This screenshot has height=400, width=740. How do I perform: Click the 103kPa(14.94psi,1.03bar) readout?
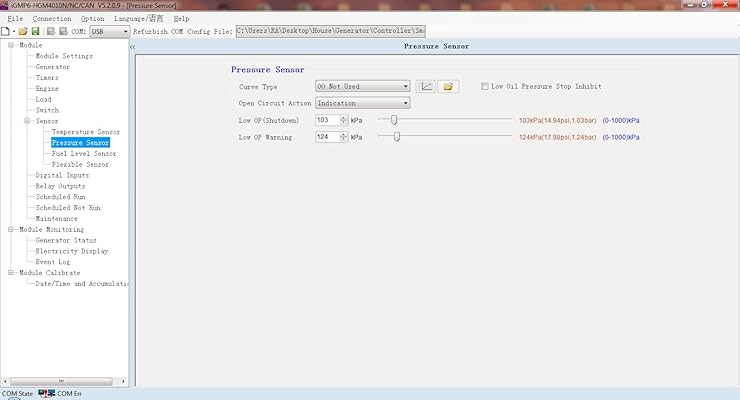point(558,121)
